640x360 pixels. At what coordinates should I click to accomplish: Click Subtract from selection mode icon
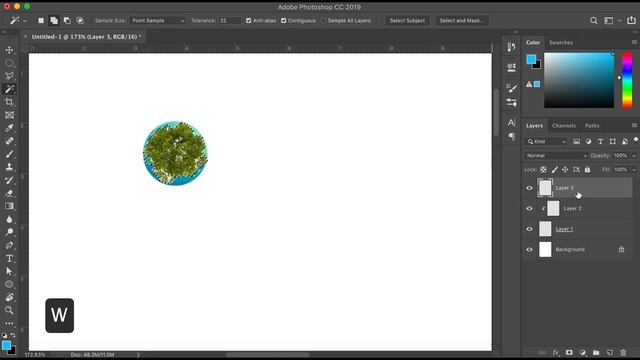point(67,20)
